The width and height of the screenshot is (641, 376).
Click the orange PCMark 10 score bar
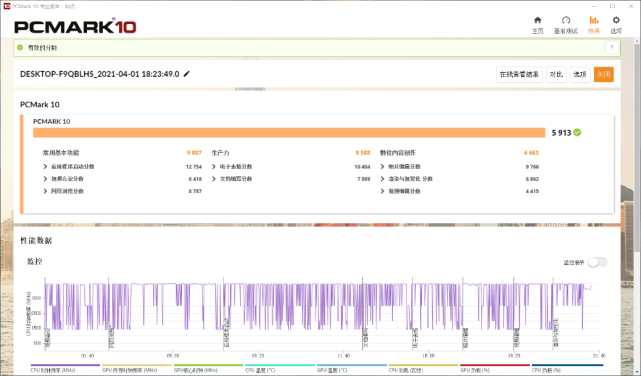click(289, 132)
